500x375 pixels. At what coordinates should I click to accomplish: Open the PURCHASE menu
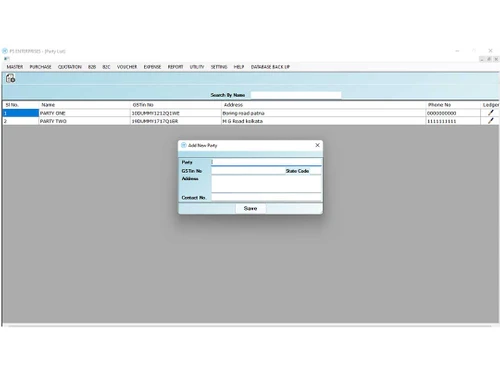[x=40, y=67]
